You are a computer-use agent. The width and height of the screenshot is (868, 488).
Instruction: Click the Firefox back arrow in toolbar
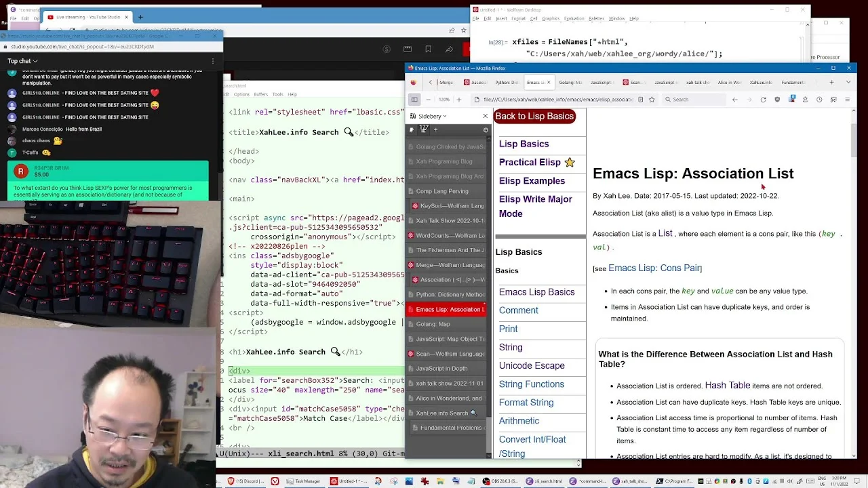click(735, 100)
